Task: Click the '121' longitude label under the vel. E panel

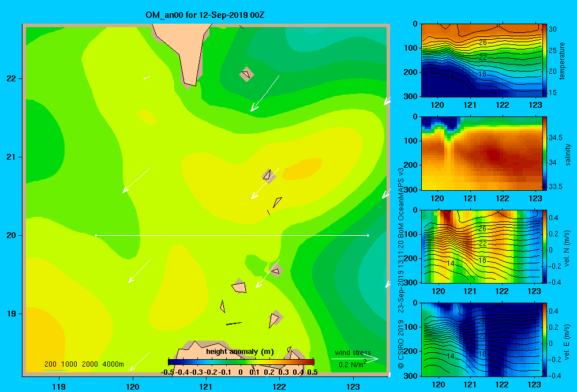Action: [470, 385]
